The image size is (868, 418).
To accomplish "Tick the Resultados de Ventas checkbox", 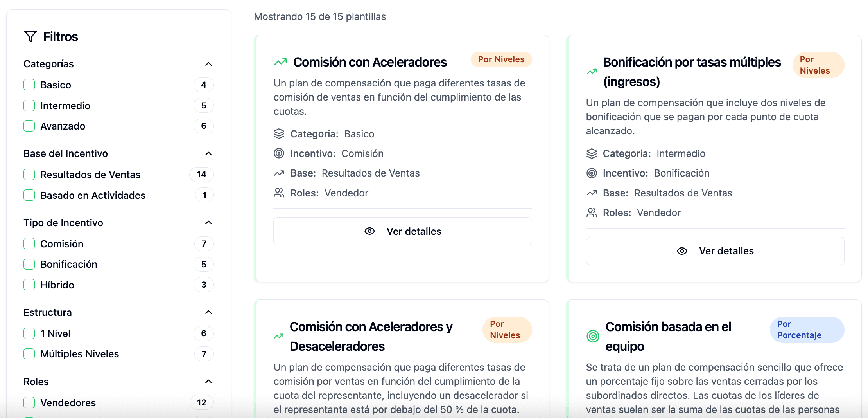I will [x=29, y=175].
